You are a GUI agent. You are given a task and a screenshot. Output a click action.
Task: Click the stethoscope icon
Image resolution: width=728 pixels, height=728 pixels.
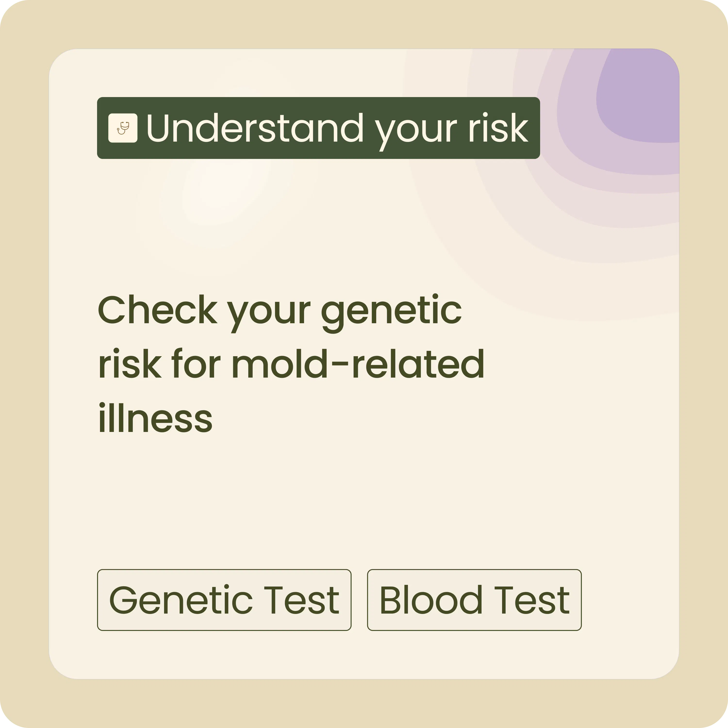123,128
